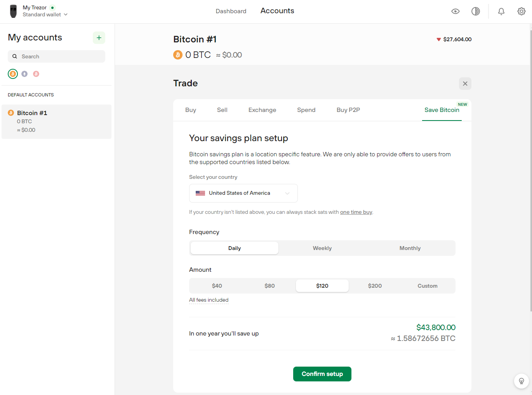The height and width of the screenshot is (395, 532).
Task: Choose the $200 amount
Action: pos(375,286)
